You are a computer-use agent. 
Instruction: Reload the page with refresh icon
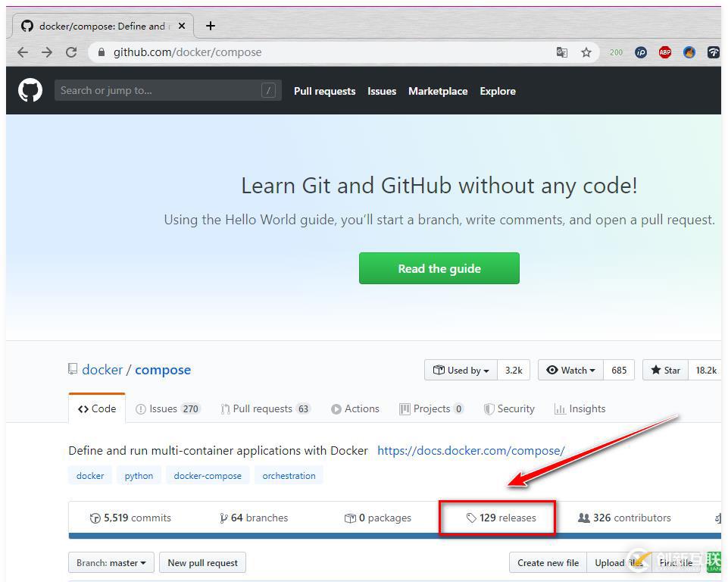click(71, 52)
